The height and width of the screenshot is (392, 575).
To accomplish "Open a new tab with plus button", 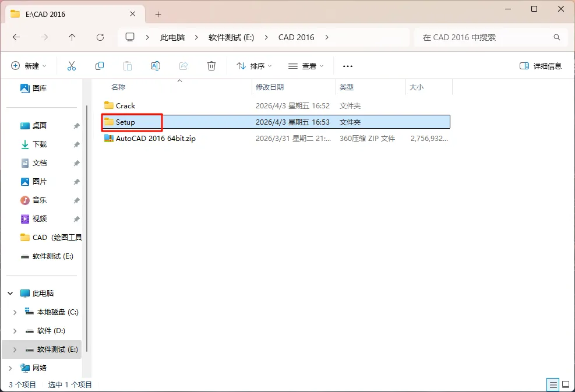I will (x=158, y=15).
